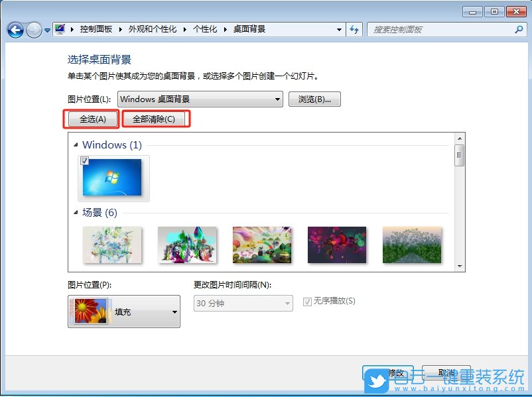This screenshot has height=397, width=532.
Task: Open the 30 分钟 change interval dropdown
Action: click(x=288, y=303)
